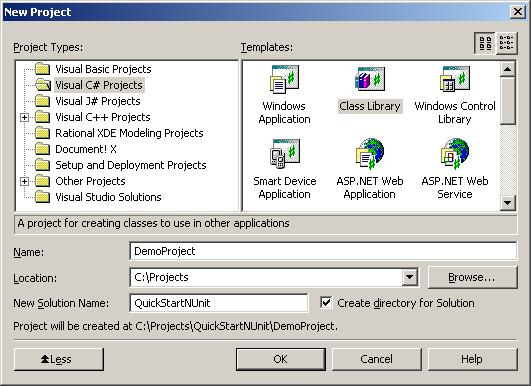The width and height of the screenshot is (531, 386).
Task: Select the ASP.NET Web Service template icon
Action: pyautogui.click(x=455, y=153)
